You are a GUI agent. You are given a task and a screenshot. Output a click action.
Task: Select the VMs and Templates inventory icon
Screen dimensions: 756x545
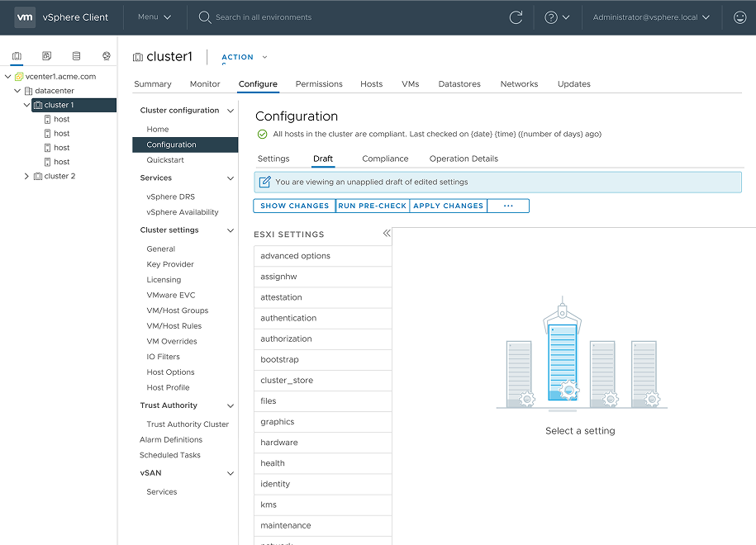click(47, 56)
